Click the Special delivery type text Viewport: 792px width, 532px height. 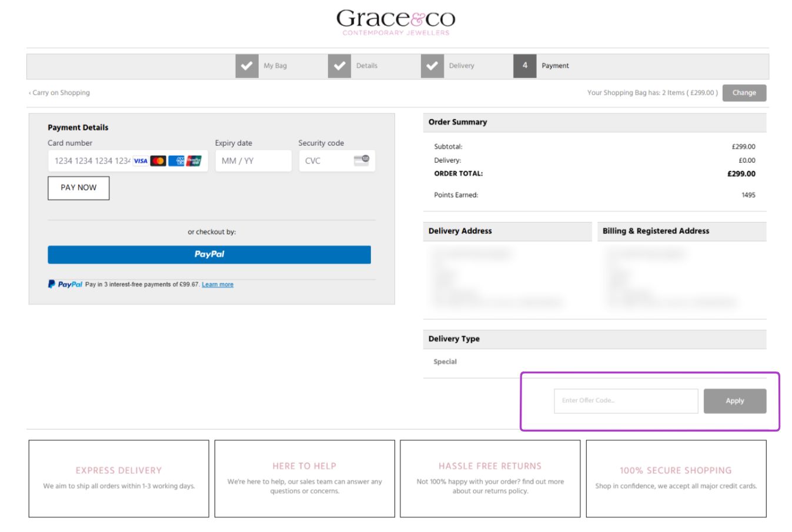click(x=445, y=362)
